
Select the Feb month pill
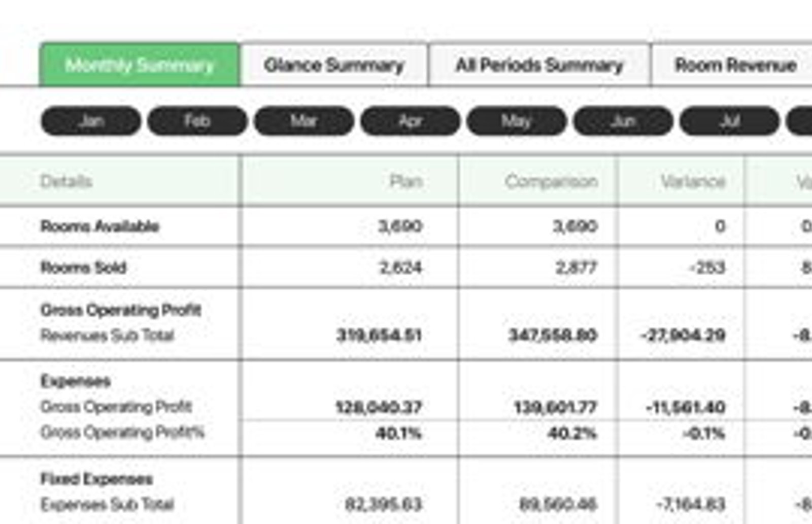click(x=197, y=121)
